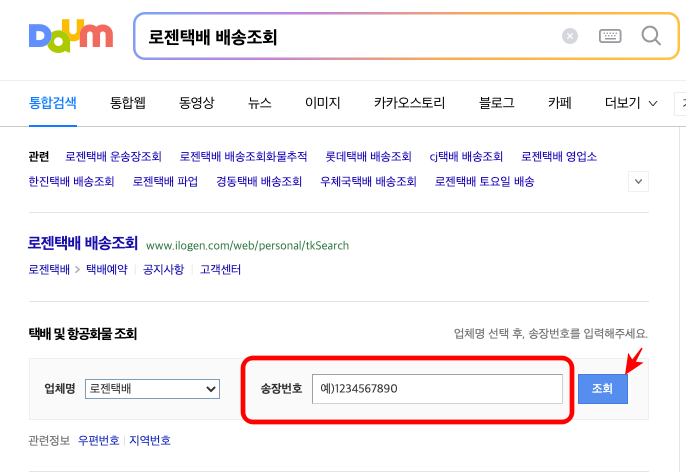Click related search 로젠택배 운송장조회
The width and height of the screenshot is (686, 472).
coord(113,157)
